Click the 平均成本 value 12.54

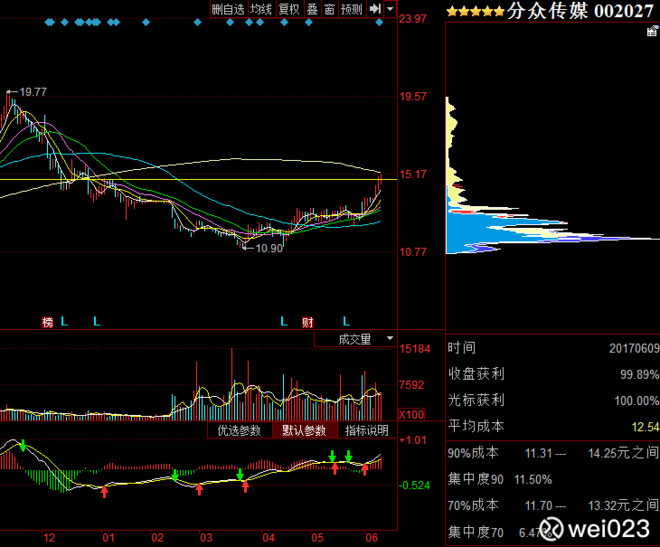pyautogui.click(x=645, y=427)
